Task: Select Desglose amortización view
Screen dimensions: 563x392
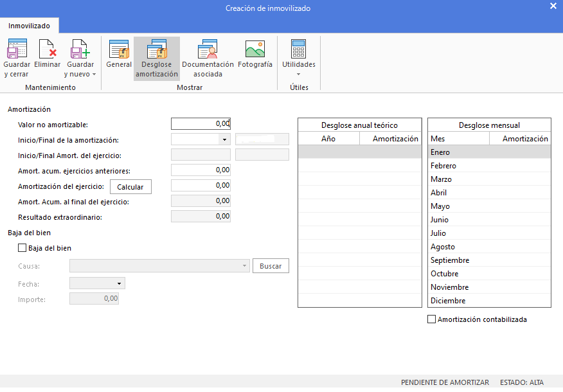Action: point(157,58)
